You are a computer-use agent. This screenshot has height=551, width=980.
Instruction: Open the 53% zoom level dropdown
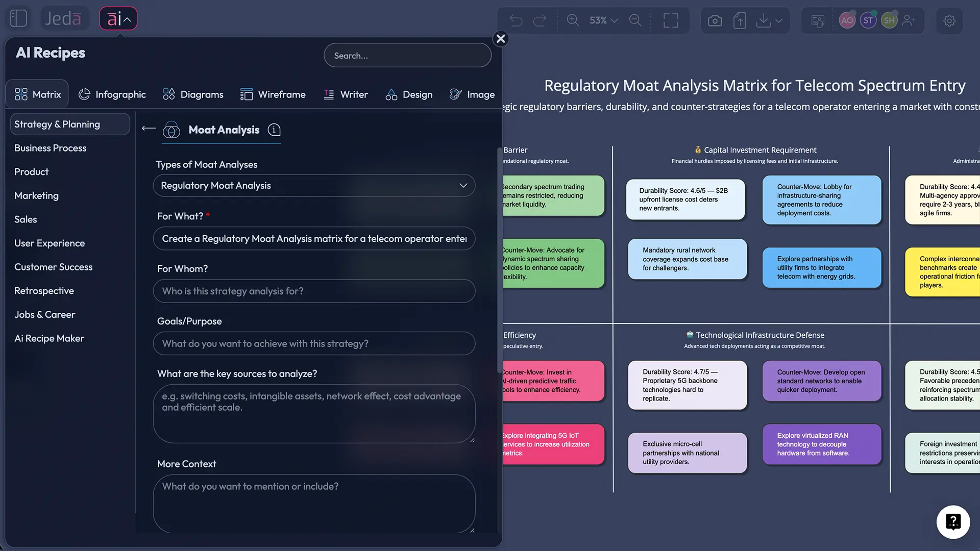pyautogui.click(x=602, y=20)
